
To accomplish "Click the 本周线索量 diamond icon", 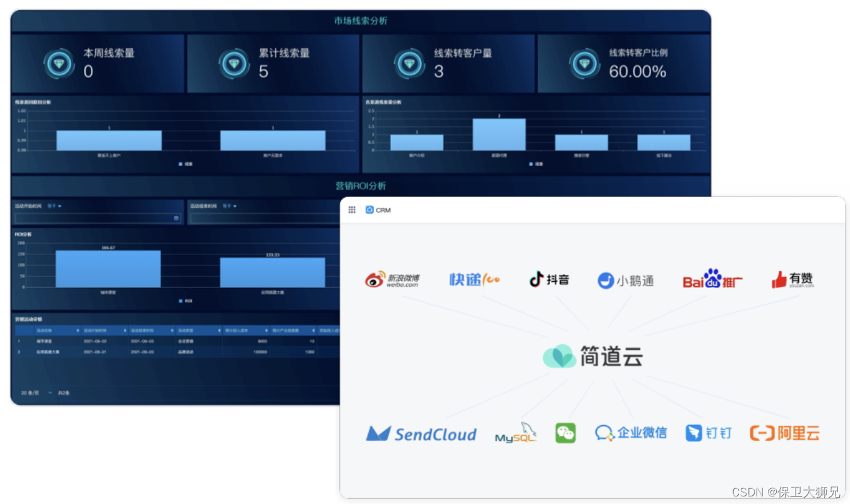I will [59, 64].
